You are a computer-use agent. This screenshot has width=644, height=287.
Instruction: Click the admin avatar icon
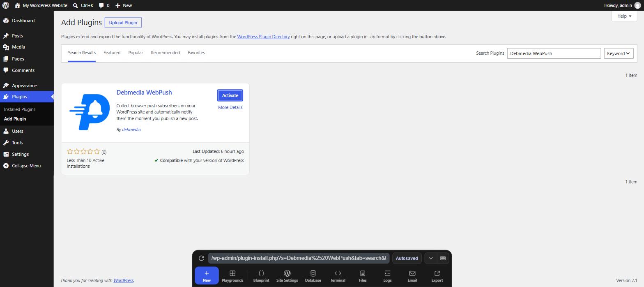point(637,5)
